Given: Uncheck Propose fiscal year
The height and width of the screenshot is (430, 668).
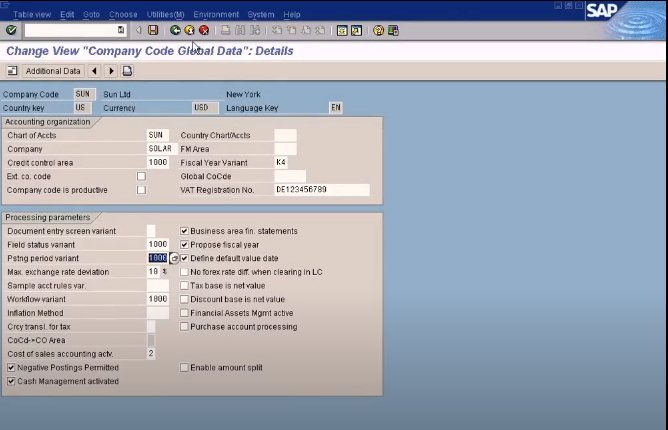Looking at the screenshot, I should point(184,245).
